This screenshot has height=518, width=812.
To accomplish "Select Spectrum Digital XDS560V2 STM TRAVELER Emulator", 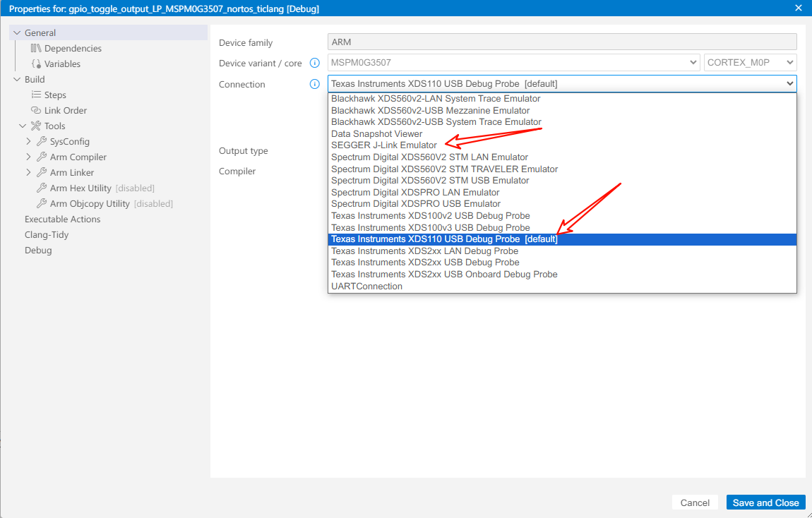I will coord(562,169).
